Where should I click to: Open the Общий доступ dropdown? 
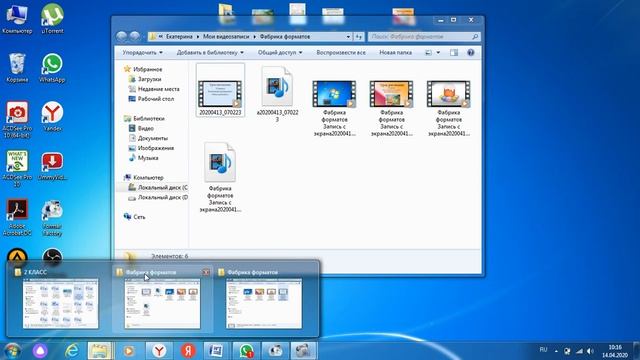pyautogui.click(x=280, y=53)
